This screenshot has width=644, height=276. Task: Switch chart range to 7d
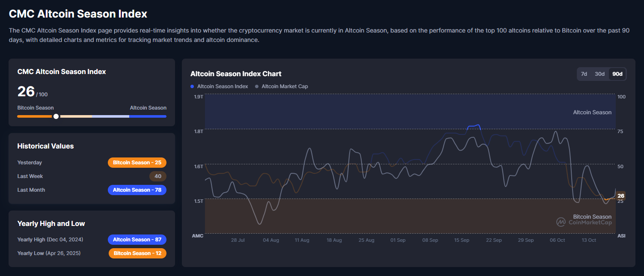(584, 74)
